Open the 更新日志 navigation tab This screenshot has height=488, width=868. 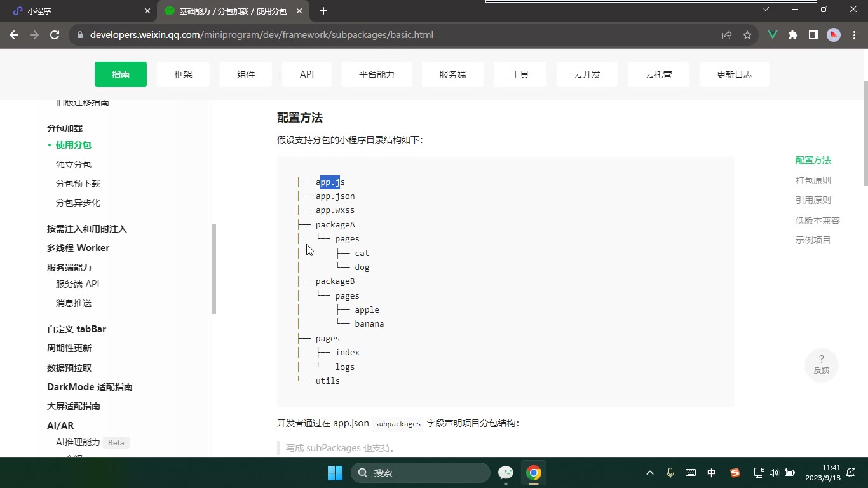pyautogui.click(x=735, y=74)
